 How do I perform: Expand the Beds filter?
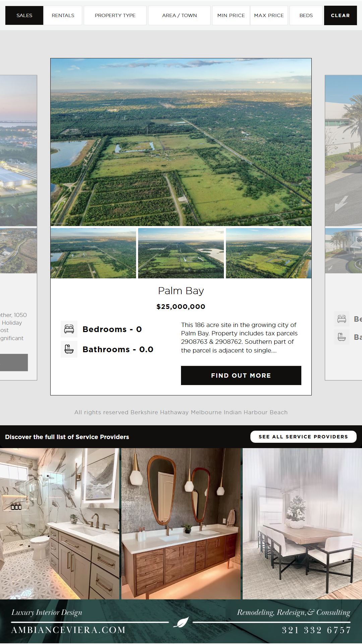pos(306,15)
